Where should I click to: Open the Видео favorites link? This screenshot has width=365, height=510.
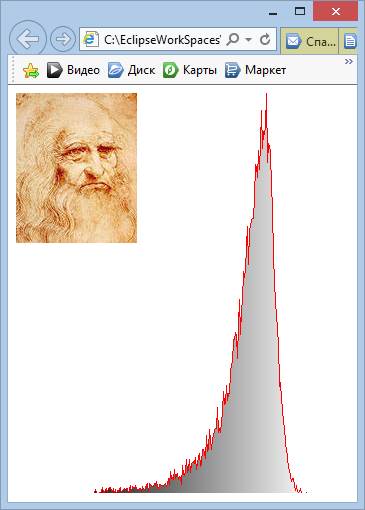click(73, 70)
